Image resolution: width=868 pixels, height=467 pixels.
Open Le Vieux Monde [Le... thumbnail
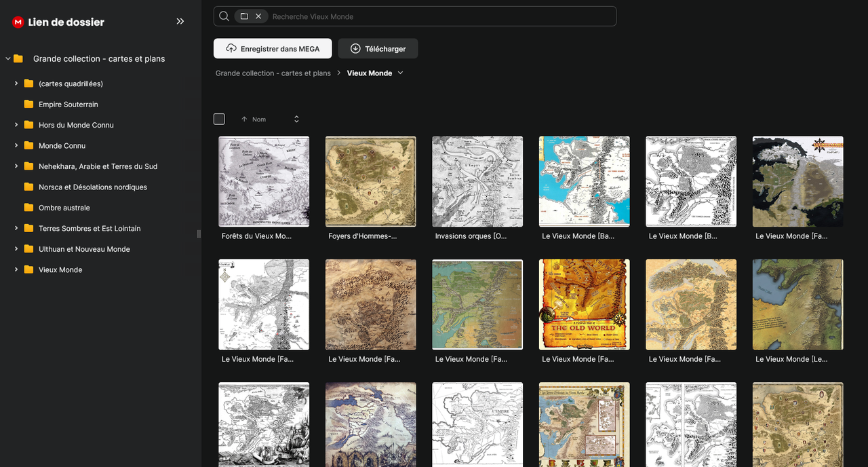tap(798, 305)
